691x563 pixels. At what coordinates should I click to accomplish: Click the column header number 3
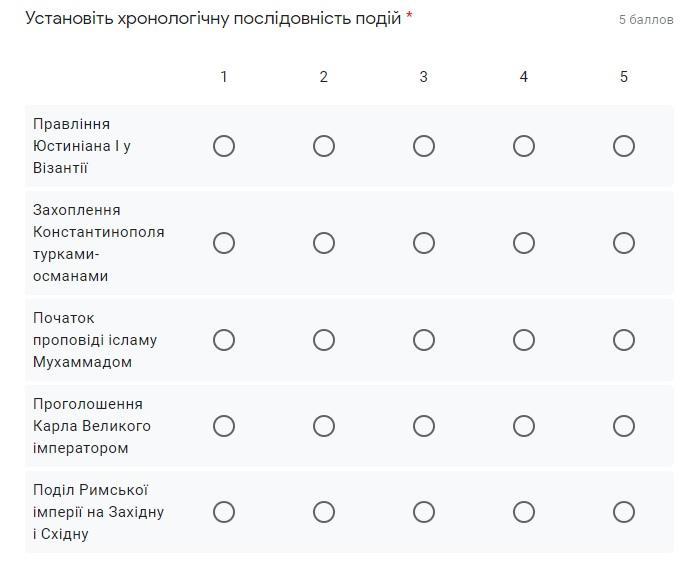coord(424,77)
